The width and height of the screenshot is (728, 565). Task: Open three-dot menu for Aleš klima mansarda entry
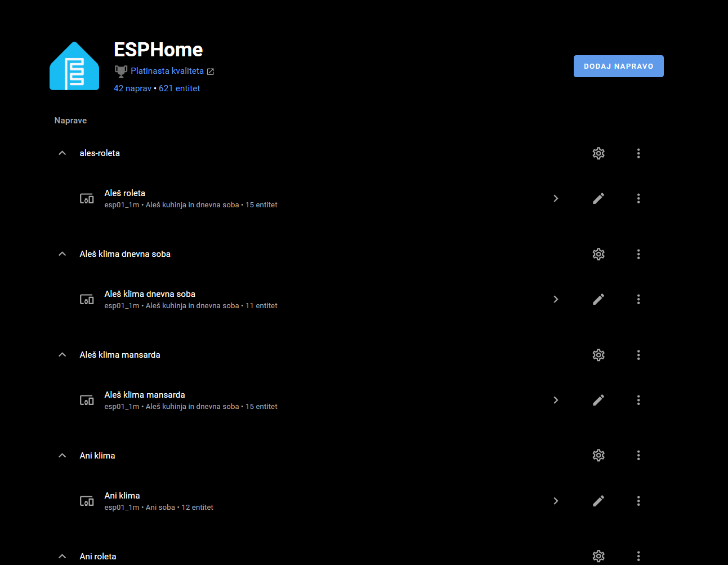638,355
